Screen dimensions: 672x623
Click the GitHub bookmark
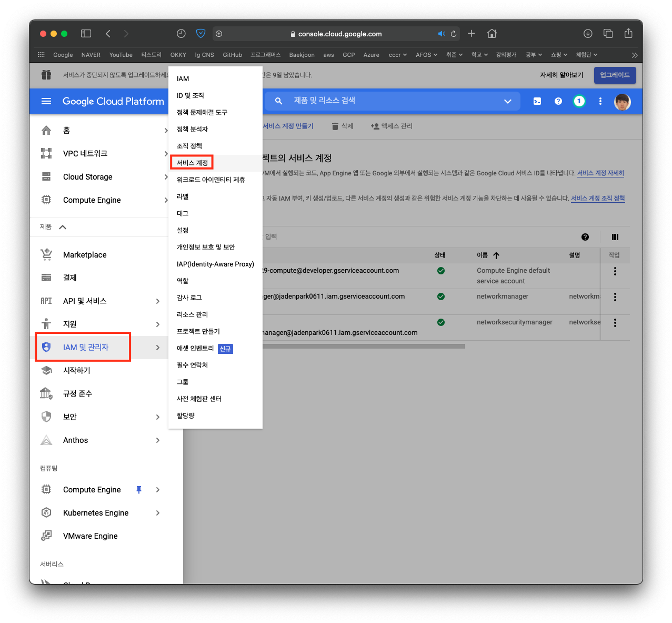232,55
